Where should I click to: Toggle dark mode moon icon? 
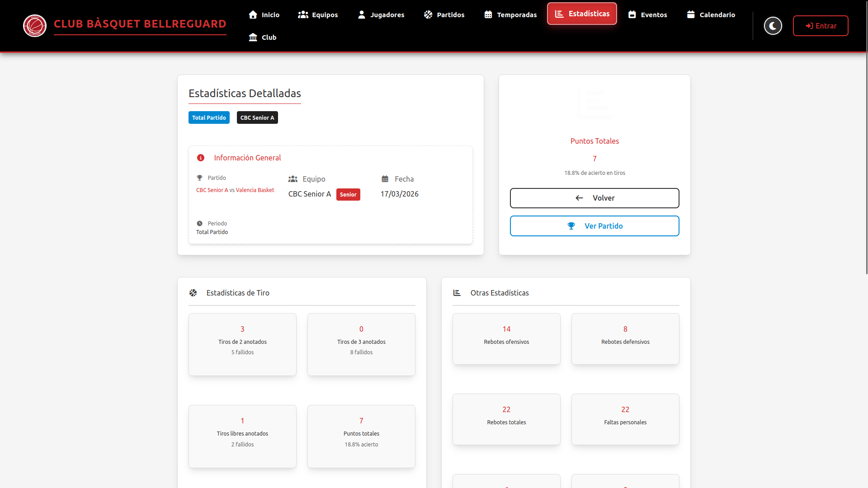pyautogui.click(x=773, y=26)
